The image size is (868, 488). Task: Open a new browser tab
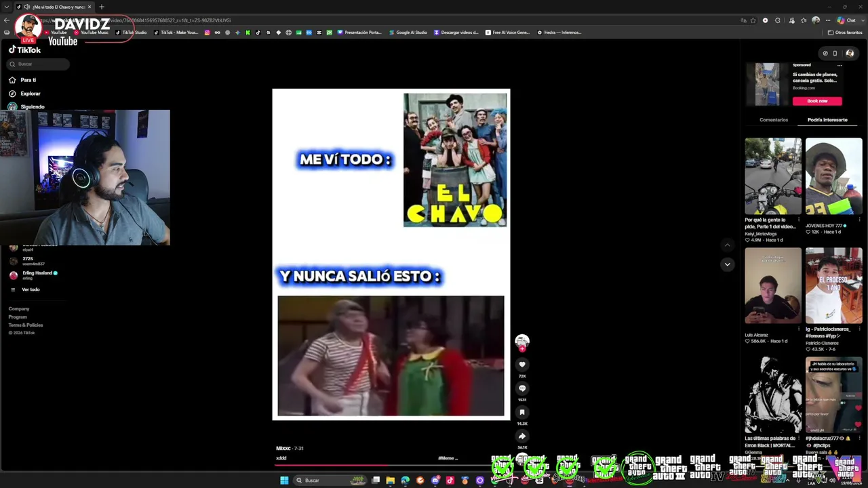pos(102,7)
